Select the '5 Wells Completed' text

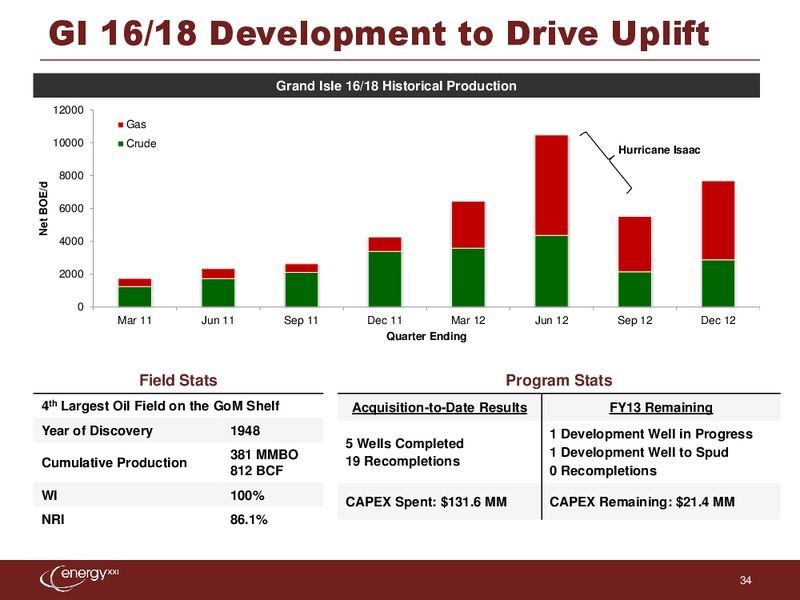point(405,443)
